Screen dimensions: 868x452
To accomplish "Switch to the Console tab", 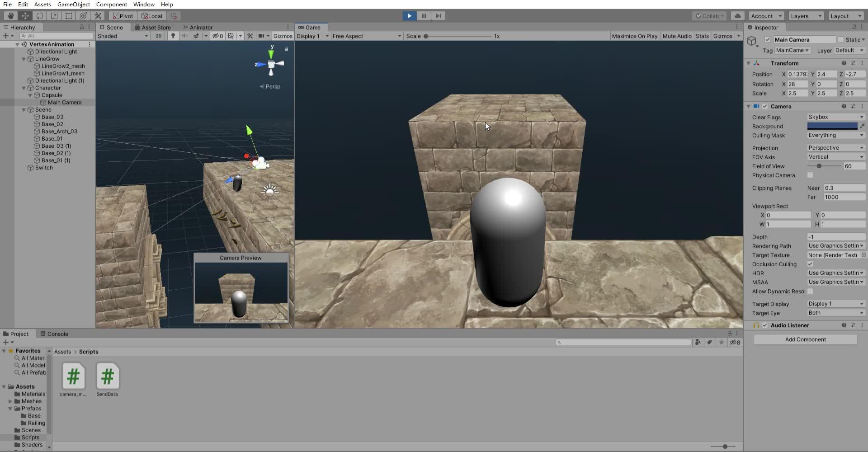I will (x=57, y=334).
